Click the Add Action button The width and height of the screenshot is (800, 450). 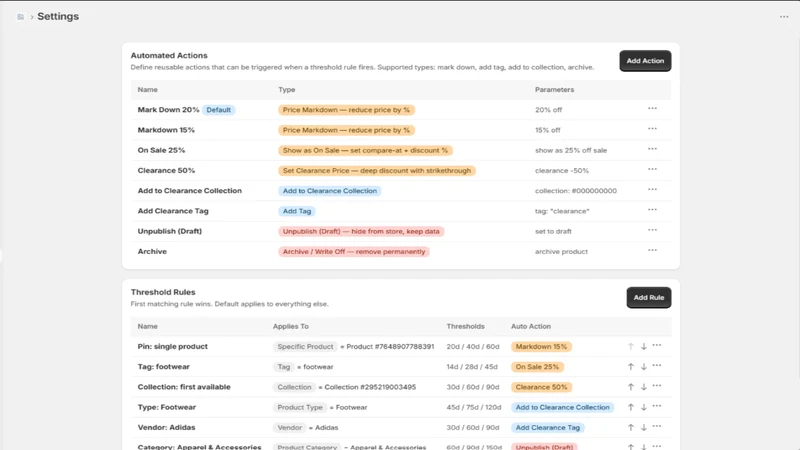tap(645, 61)
